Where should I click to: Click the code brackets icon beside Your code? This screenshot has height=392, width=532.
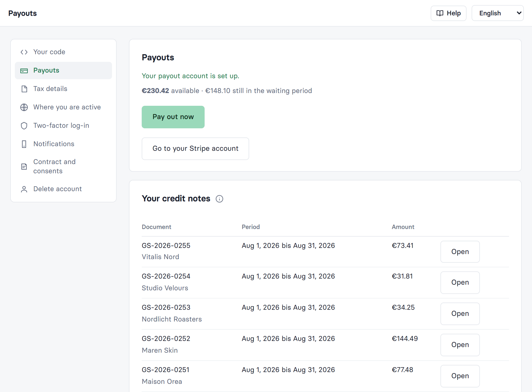click(24, 52)
